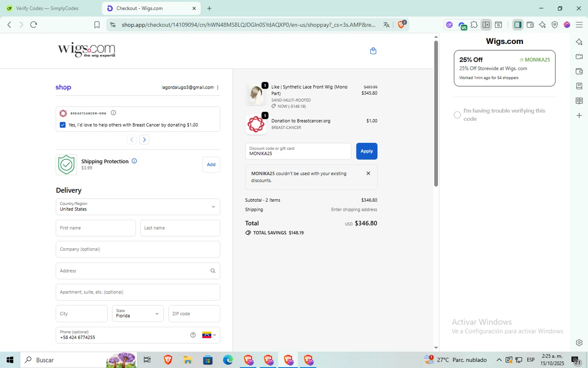Click the page vertical scrollbar thumb
Viewport: 588px width, 368px height.
pyautogui.click(x=436, y=113)
